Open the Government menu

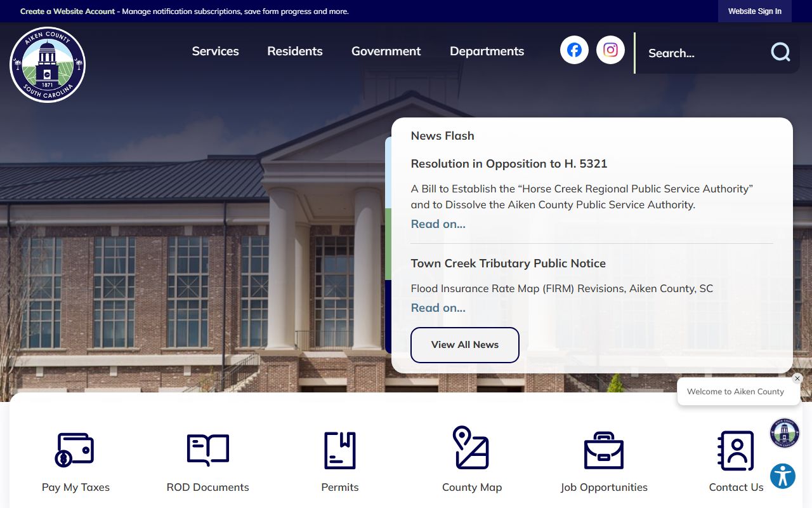pos(386,51)
